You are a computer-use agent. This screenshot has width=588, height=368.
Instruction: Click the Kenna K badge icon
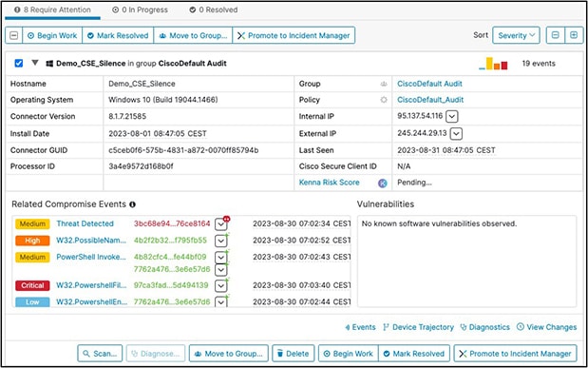click(383, 183)
